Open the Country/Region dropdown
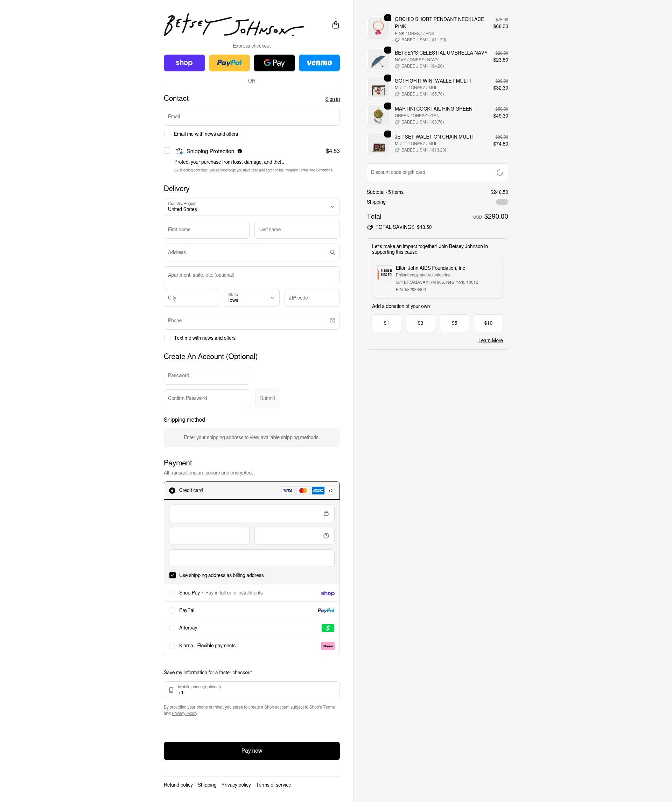672x802 pixels. click(252, 207)
